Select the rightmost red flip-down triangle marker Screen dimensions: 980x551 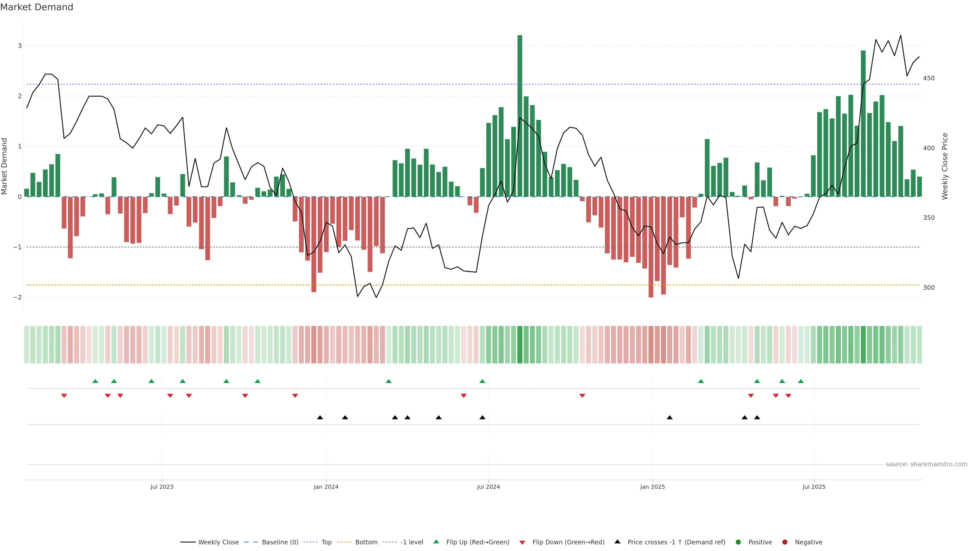(x=788, y=396)
